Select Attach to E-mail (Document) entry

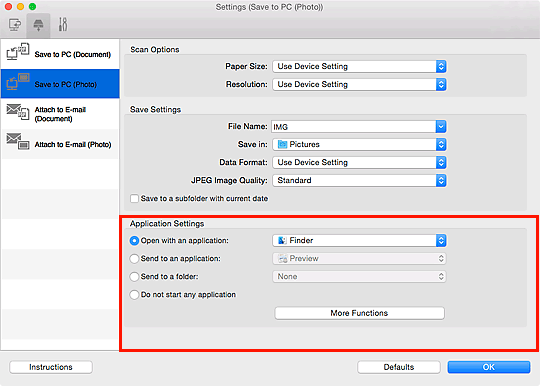pyautogui.click(x=60, y=114)
